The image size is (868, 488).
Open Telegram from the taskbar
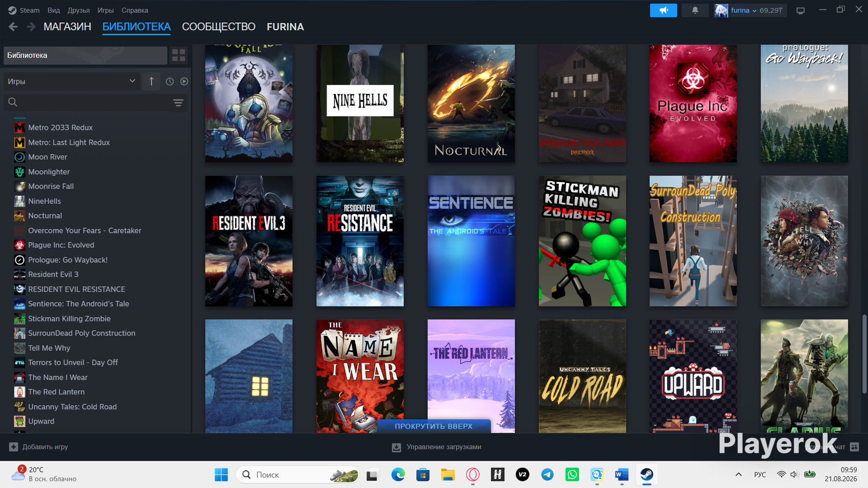click(547, 475)
